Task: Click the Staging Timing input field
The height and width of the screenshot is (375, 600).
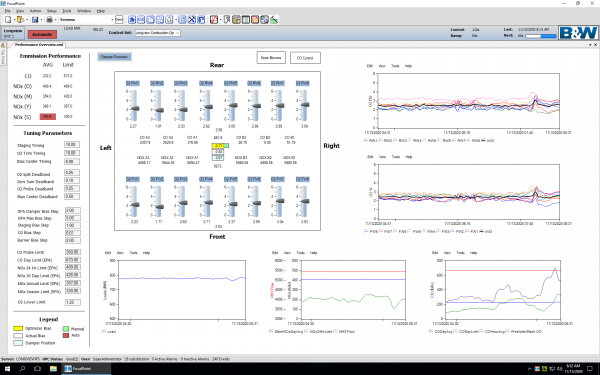Action: (72, 145)
